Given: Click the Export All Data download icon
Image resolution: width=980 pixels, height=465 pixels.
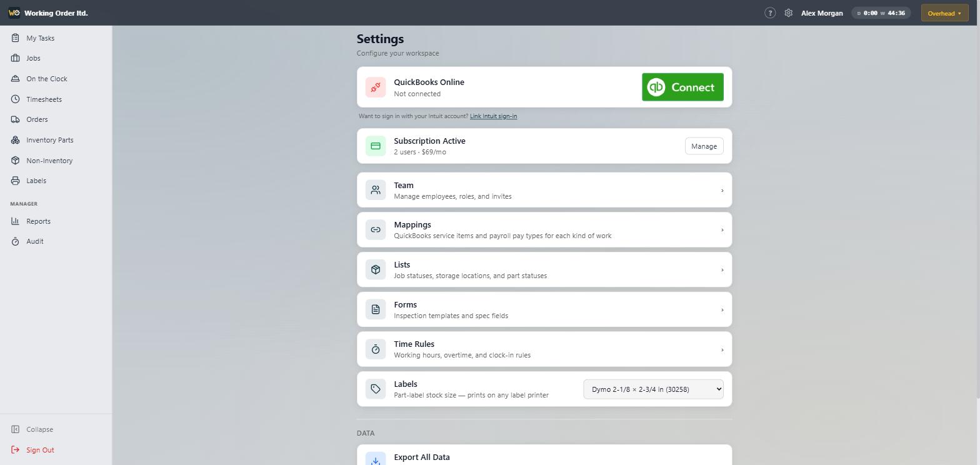Looking at the screenshot, I should [x=376, y=459].
